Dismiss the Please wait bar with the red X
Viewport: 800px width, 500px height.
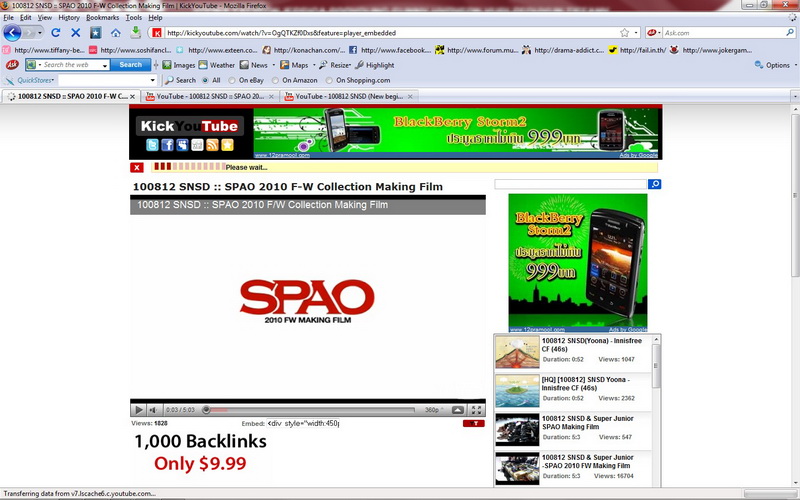pos(137,167)
